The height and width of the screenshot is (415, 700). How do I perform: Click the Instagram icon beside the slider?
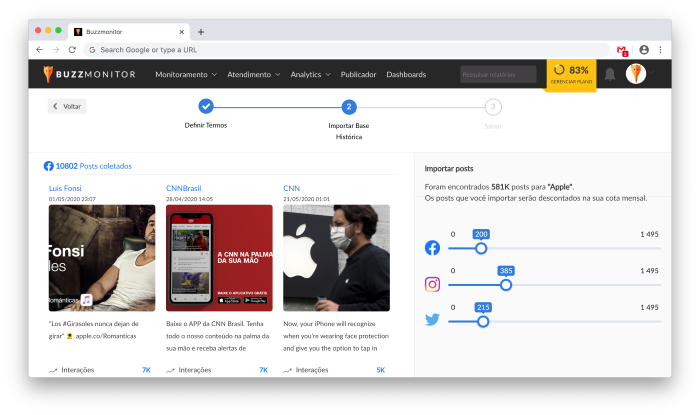(x=433, y=284)
